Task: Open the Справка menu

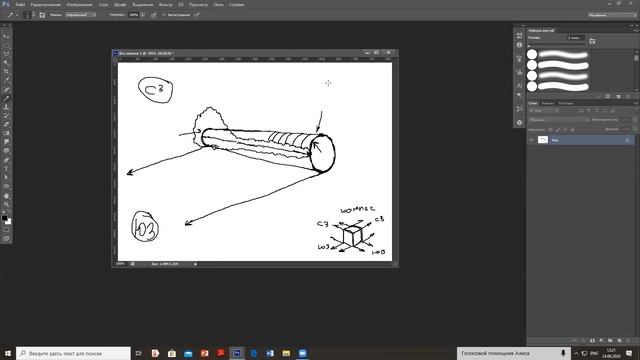Action: click(236, 4)
